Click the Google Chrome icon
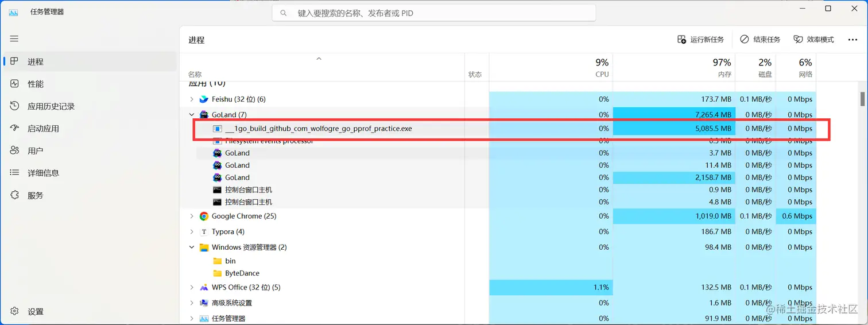 click(x=204, y=216)
